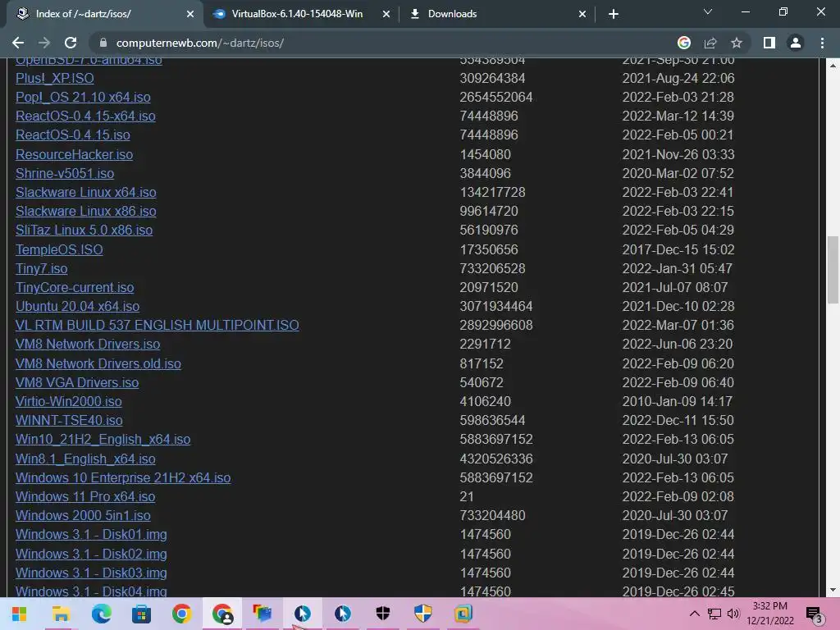
Task: Switch to the VirtualBox-6.1.40-154048-Win tab
Action: point(297,14)
